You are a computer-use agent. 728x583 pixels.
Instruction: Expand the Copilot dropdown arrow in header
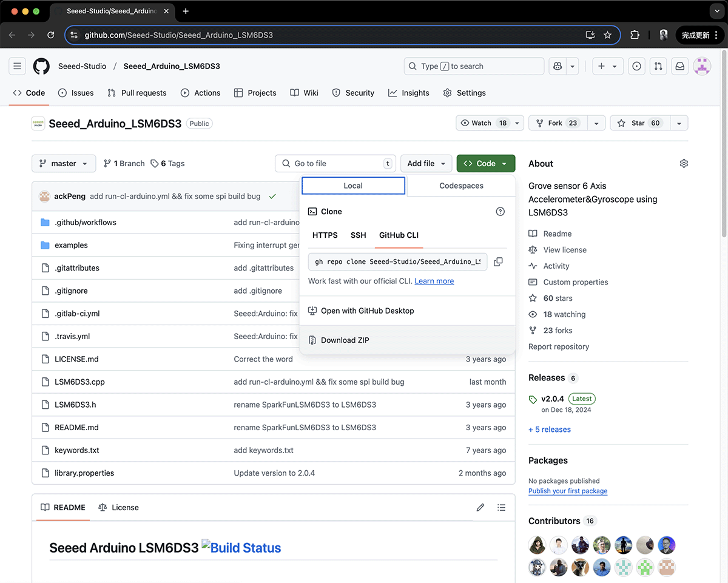(572, 66)
